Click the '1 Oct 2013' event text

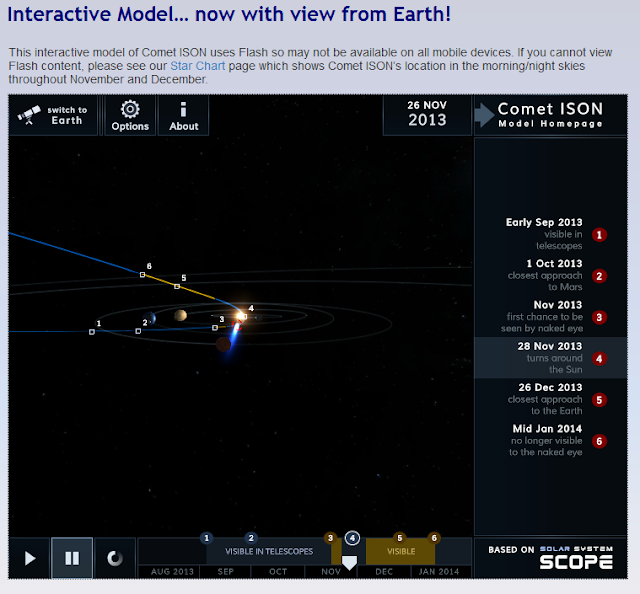554,263
